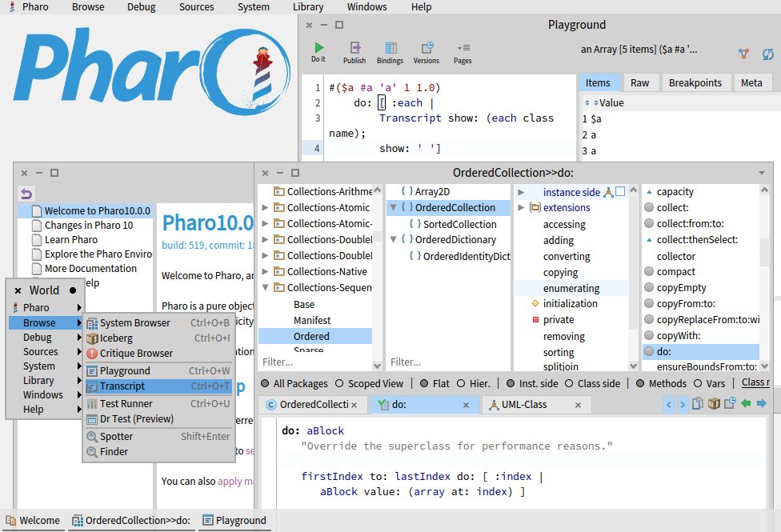Select the Methods radio button

(640, 383)
